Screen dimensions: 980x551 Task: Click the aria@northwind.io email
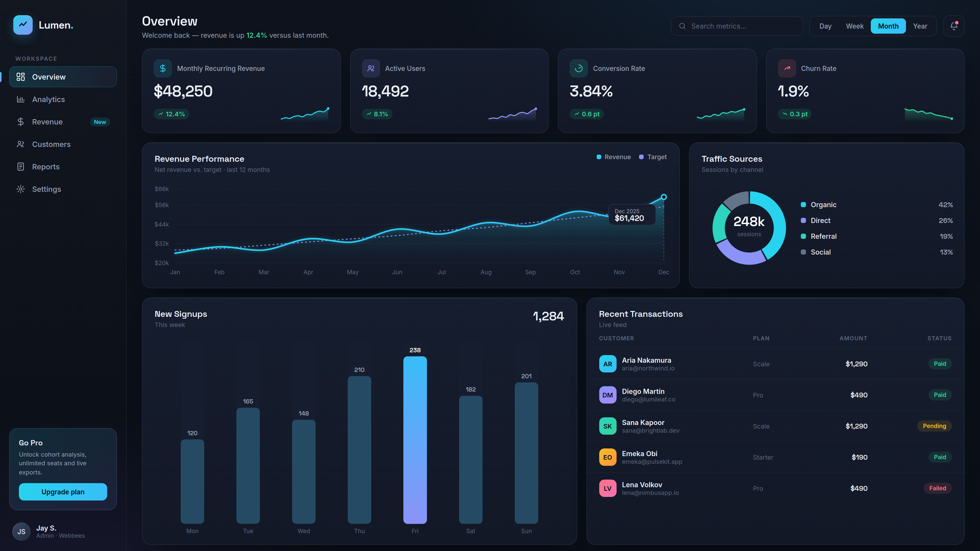648,368
